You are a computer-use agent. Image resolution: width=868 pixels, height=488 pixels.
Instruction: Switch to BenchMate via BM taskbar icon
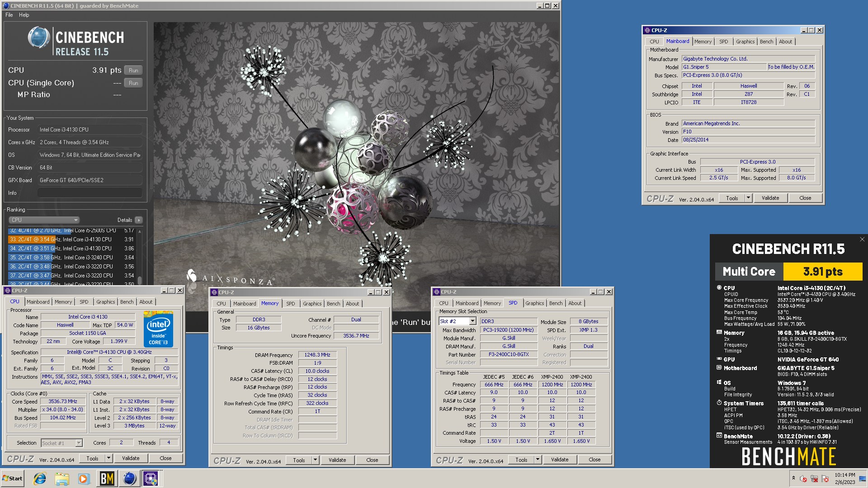tap(107, 478)
